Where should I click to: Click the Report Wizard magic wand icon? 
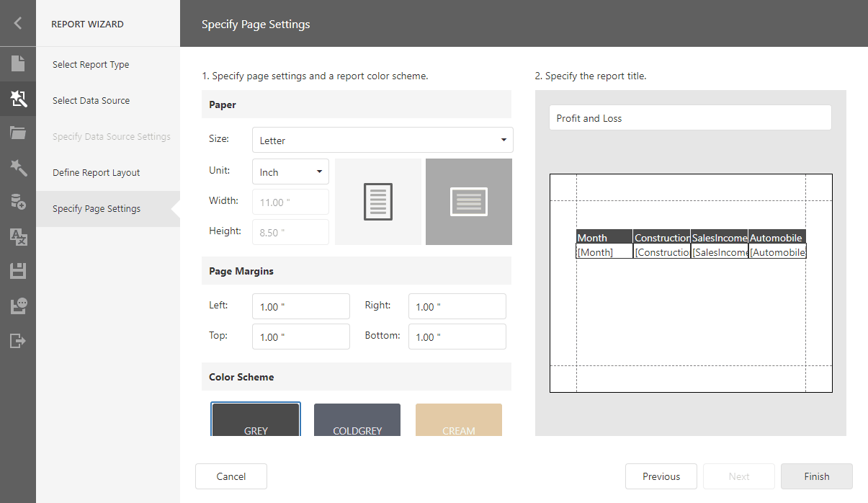coord(17,99)
